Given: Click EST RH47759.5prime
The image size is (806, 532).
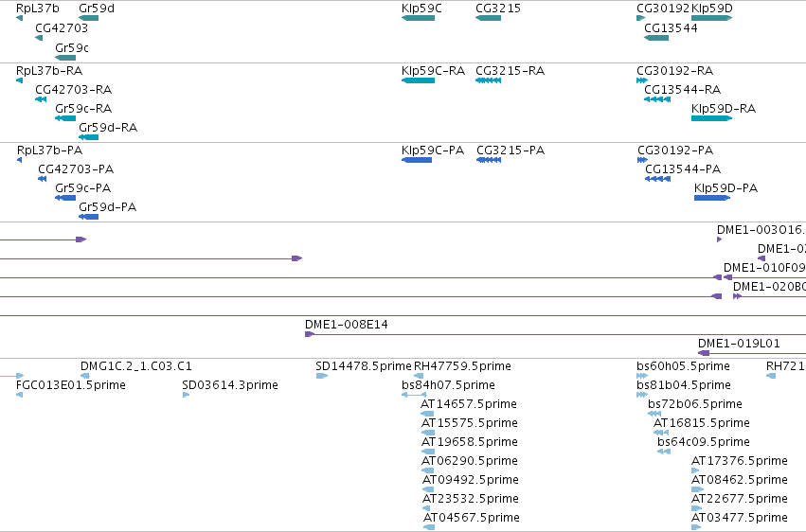Looking at the screenshot, I should coord(462,366).
